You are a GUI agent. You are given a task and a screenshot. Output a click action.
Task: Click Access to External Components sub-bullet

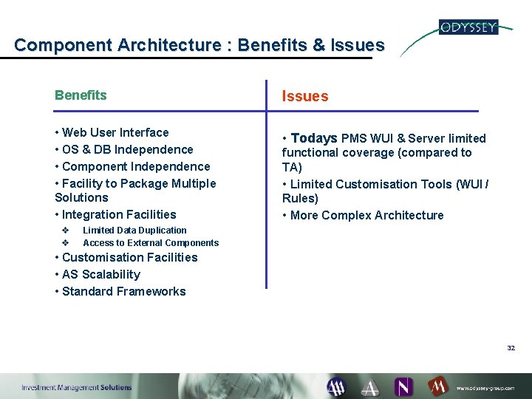[x=141, y=243]
